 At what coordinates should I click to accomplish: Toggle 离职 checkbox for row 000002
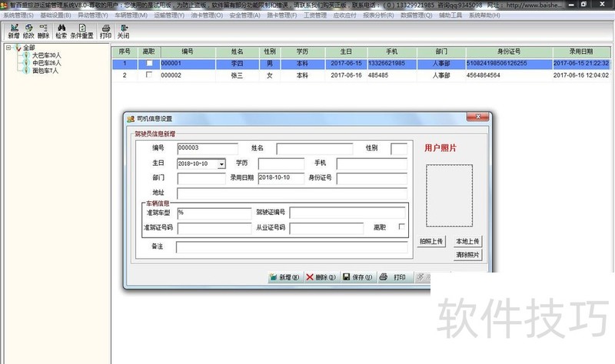[x=150, y=76]
